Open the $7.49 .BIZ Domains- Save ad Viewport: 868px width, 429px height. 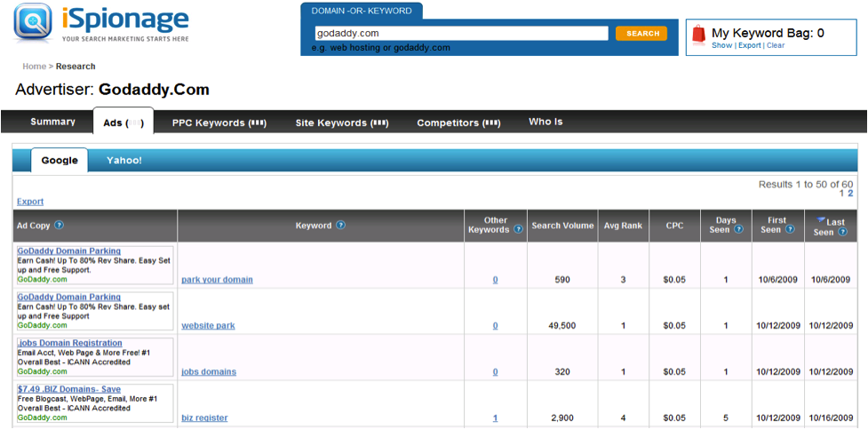(69, 389)
